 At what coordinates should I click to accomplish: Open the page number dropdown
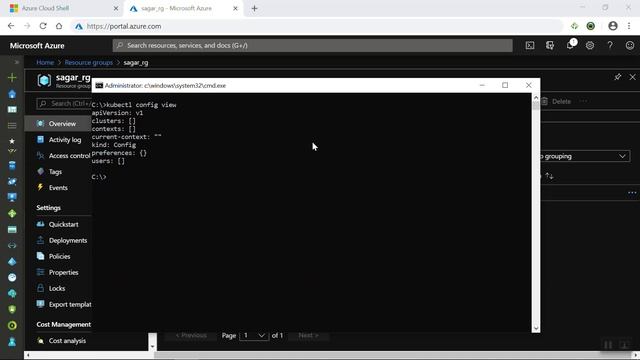[254, 335]
